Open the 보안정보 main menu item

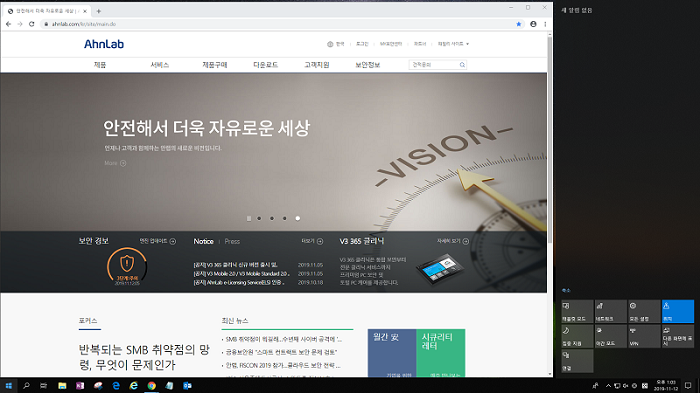[x=367, y=65]
